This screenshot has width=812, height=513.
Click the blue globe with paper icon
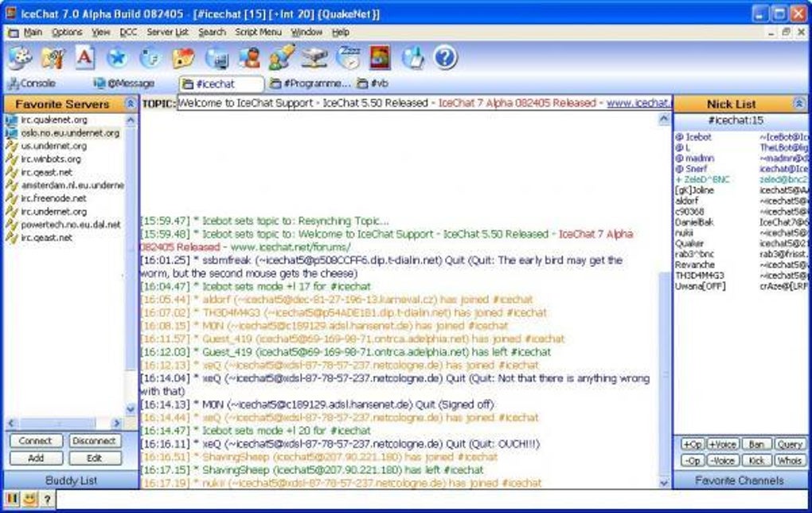(412, 57)
